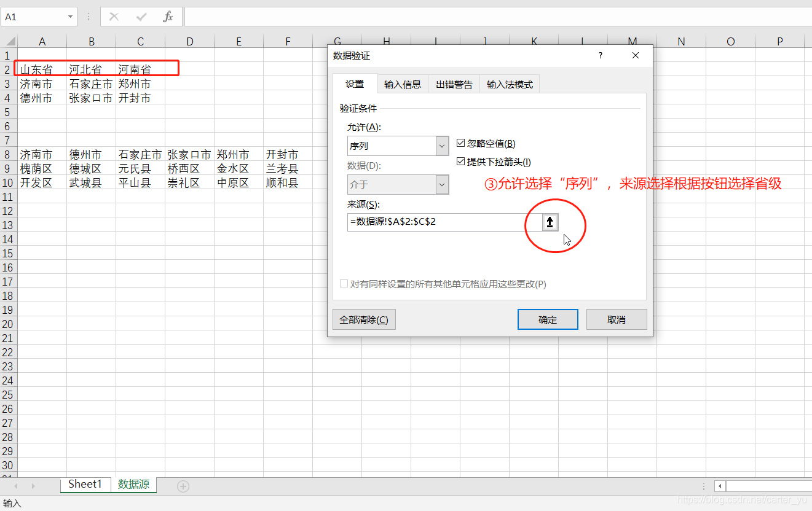Click next sheet navigation arrow

33,486
